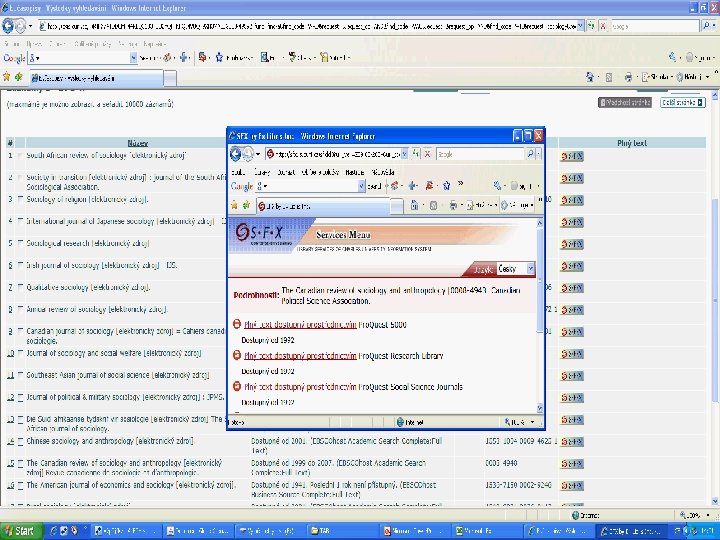Go forward in the main browser window

tap(20, 26)
